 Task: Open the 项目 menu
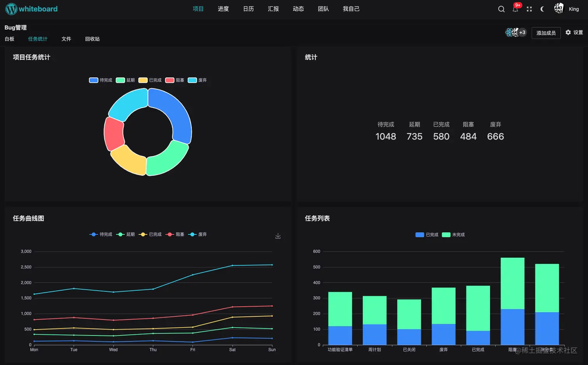coord(198,9)
